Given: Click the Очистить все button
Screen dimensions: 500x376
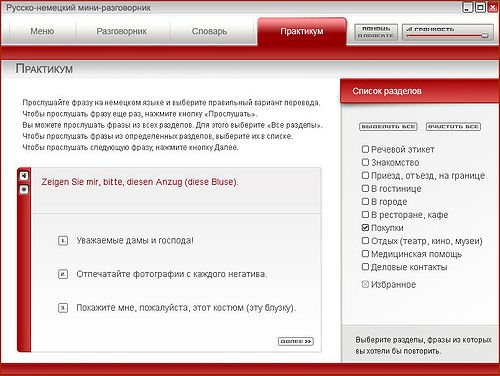Looking at the screenshot, I should tap(453, 127).
